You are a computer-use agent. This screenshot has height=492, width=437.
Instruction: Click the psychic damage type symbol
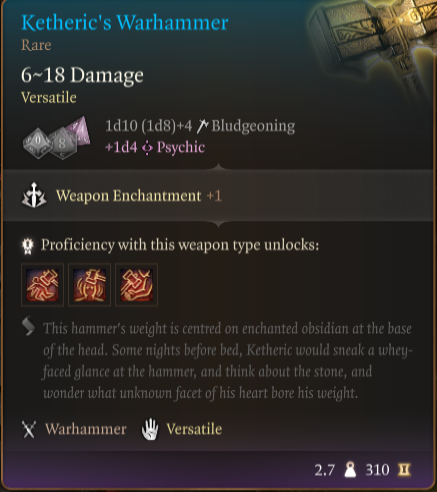[147, 148]
